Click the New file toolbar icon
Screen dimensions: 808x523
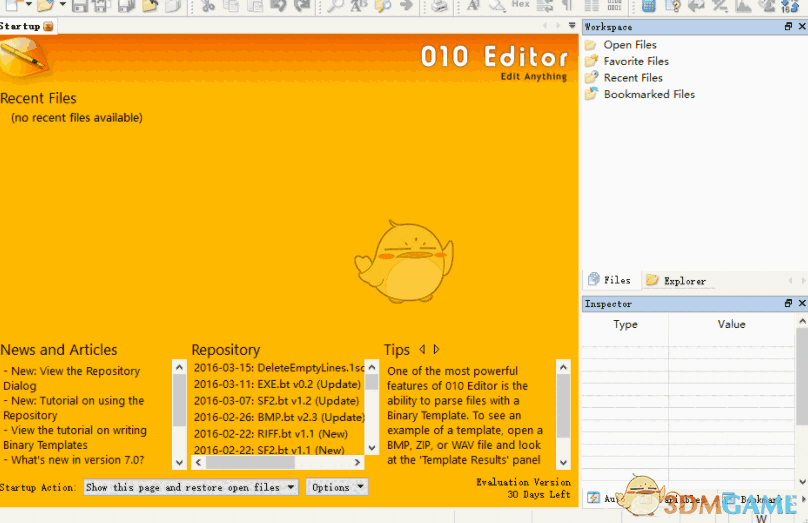pyautogui.click(x=11, y=5)
